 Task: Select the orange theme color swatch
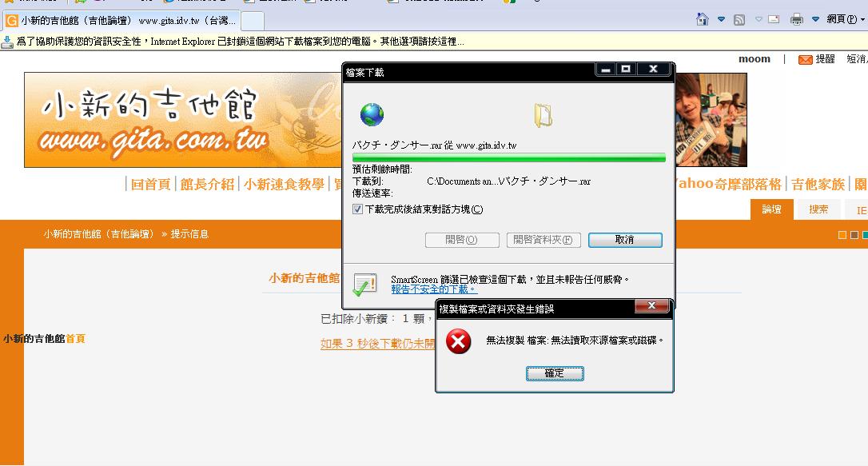click(842, 235)
